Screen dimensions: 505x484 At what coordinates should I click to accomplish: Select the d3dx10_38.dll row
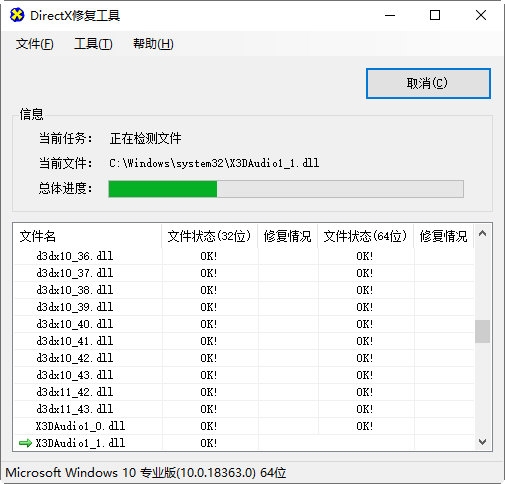tap(244, 290)
